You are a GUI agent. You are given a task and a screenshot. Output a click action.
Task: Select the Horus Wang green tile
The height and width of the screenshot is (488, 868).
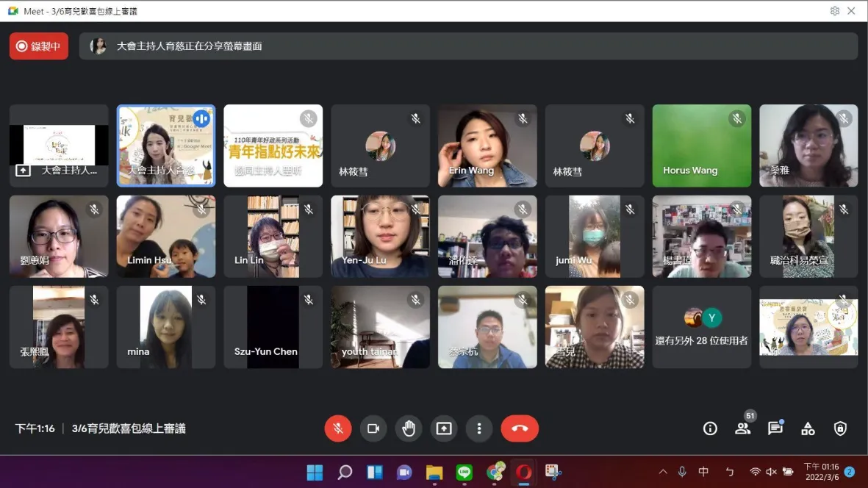(x=701, y=146)
